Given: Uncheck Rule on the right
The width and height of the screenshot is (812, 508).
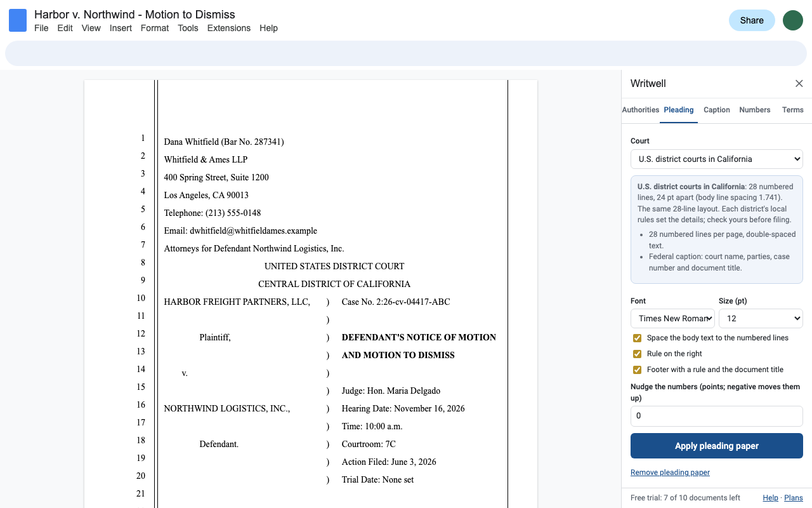Looking at the screenshot, I should pos(637,354).
